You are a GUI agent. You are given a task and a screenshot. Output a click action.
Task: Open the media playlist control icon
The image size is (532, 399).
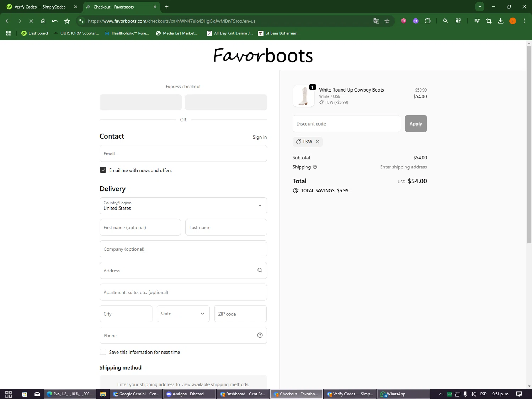tap(477, 21)
